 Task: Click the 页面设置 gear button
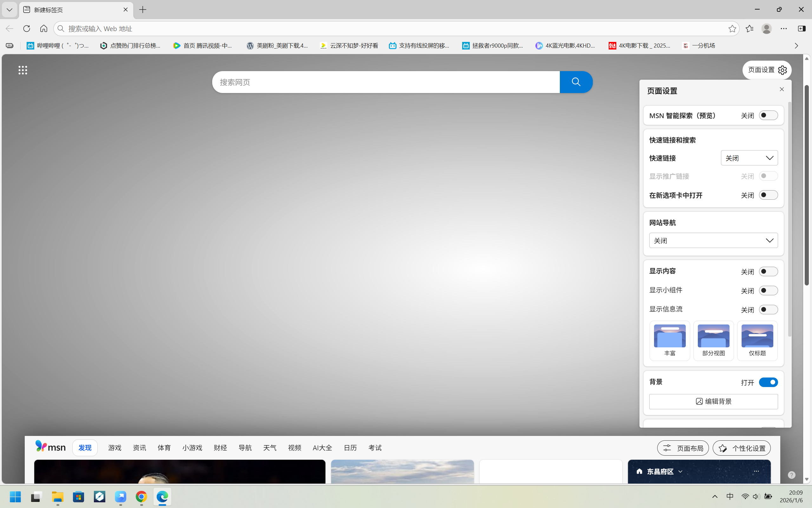coord(767,70)
